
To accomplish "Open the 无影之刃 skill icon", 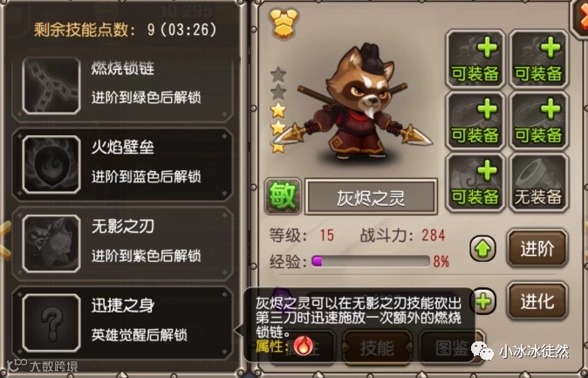I will point(51,244).
